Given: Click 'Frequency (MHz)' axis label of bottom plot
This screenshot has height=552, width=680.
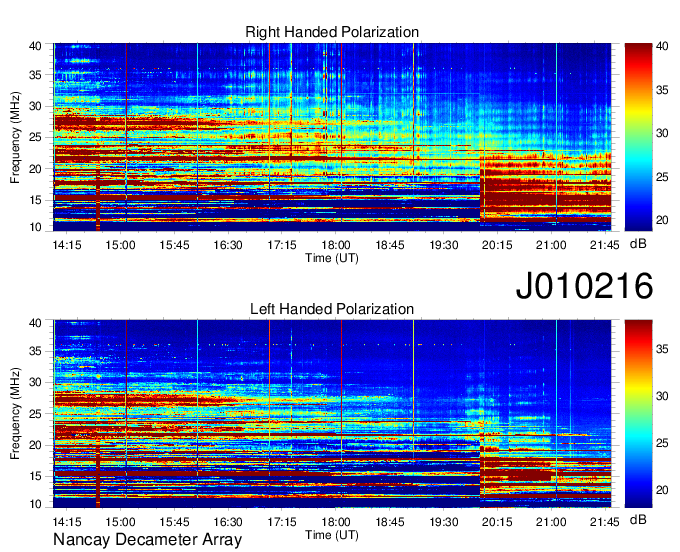Looking at the screenshot, I should (x=15, y=414).
